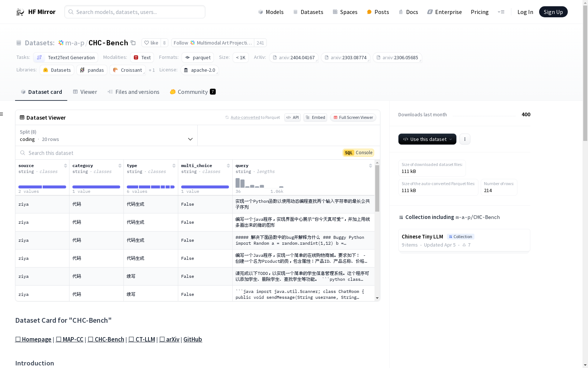Click the Embed viewer icon

point(315,117)
